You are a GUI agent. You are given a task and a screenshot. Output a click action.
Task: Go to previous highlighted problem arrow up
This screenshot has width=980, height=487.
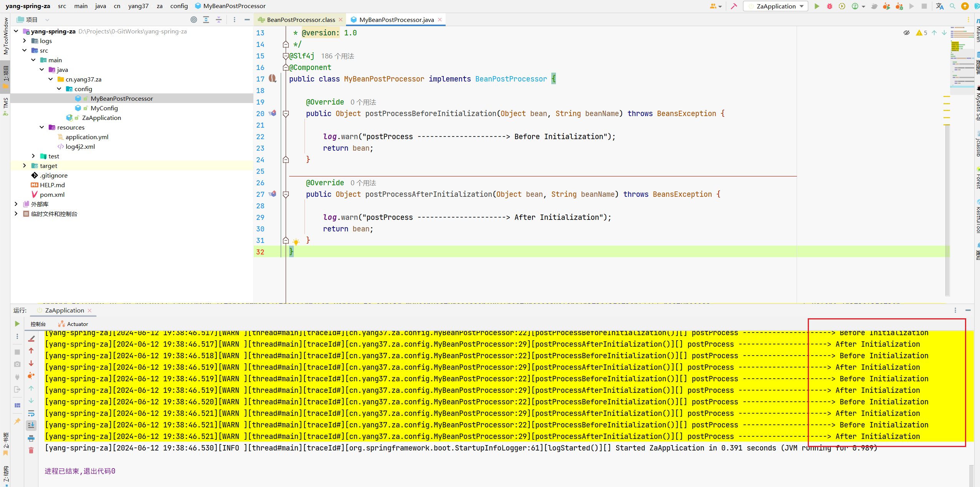pyautogui.click(x=934, y=33)
